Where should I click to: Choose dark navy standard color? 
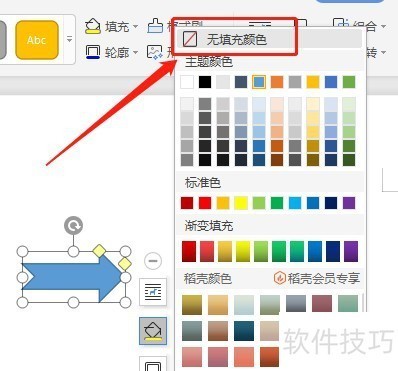pyautogui.click(x=331, y=203)
